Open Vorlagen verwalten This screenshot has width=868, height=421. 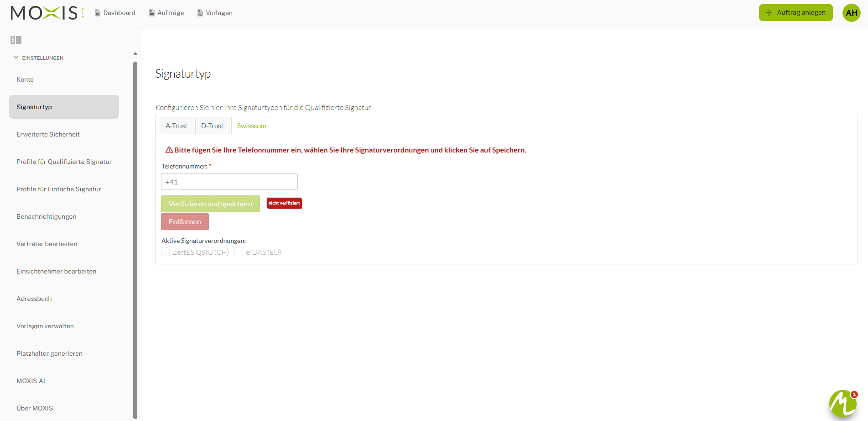point(64,326)
